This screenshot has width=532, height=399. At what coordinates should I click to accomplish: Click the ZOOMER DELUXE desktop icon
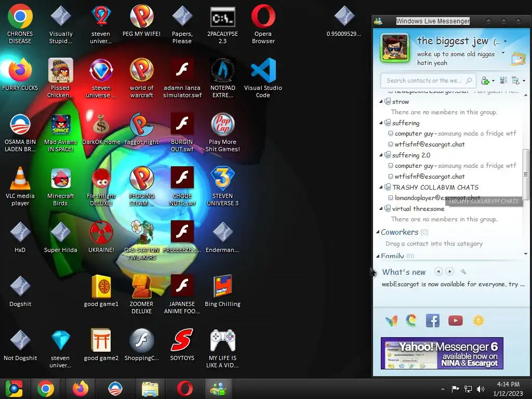pos(141,294)
